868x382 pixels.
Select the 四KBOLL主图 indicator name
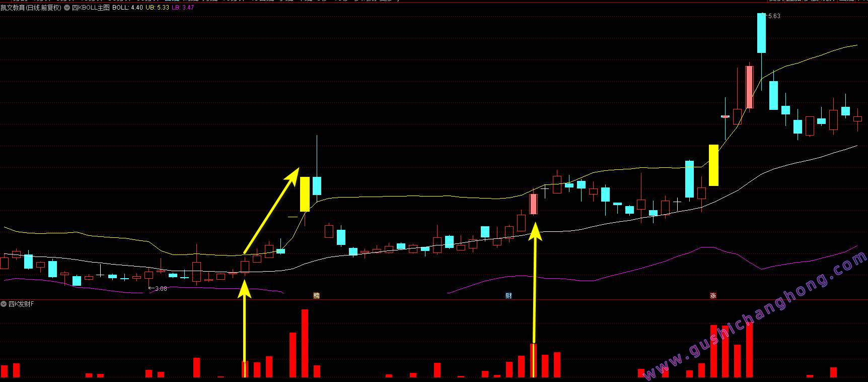click(x=91, y=8)
